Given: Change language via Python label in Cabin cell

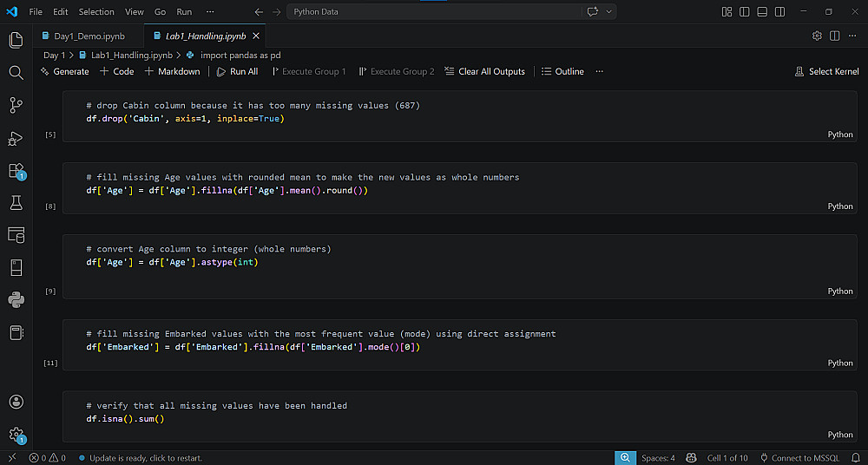Looking at the screenshot, I should pos(840,134).
